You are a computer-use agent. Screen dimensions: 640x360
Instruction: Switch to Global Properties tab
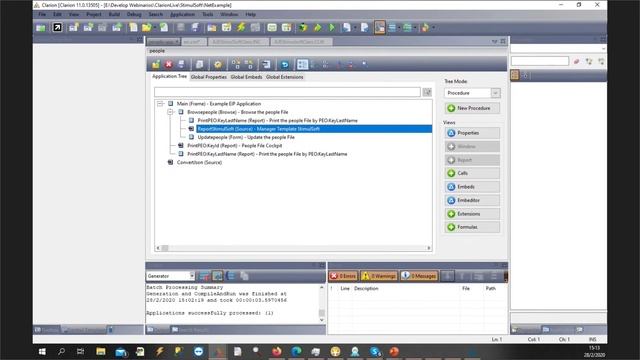pyautogui.click(x=209, y=77)
